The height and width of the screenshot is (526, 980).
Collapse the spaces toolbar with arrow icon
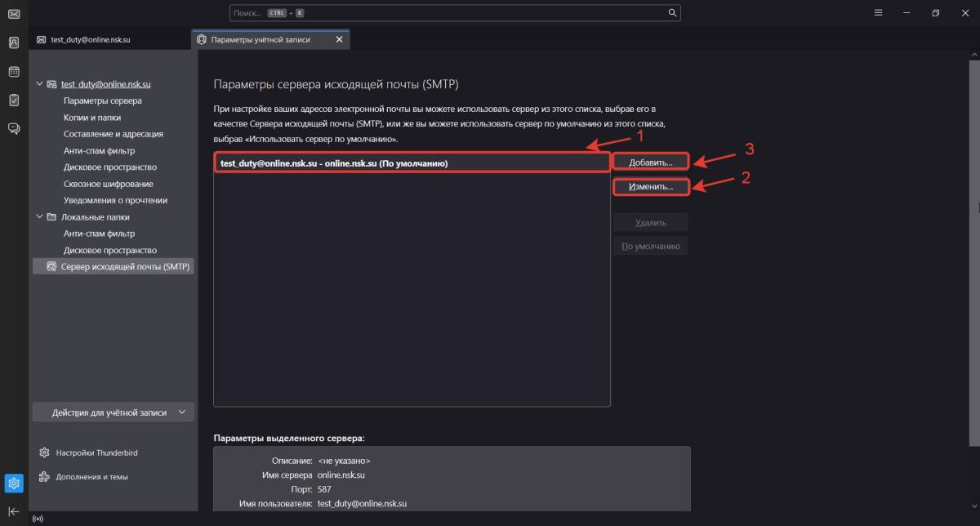14,511
